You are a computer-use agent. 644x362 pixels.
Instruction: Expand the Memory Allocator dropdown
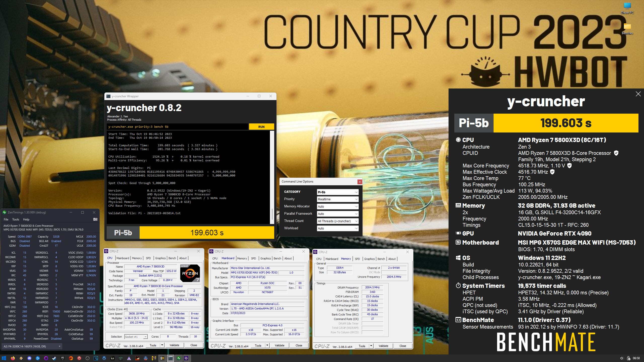point(338,206)
